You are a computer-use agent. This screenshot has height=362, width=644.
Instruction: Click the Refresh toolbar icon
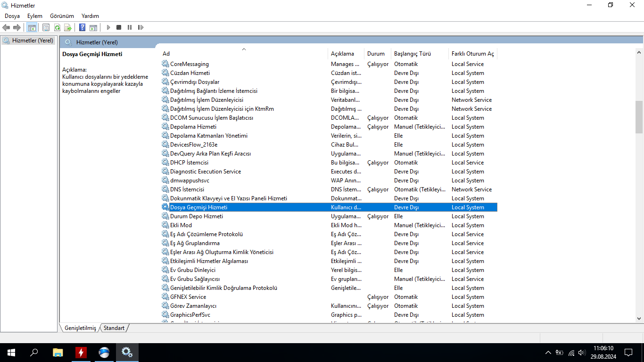[x=57, y=27]
